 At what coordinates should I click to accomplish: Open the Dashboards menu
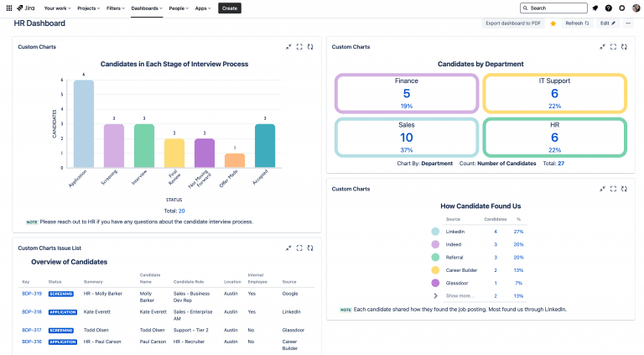pyautogui.click(x=147, y=8)
